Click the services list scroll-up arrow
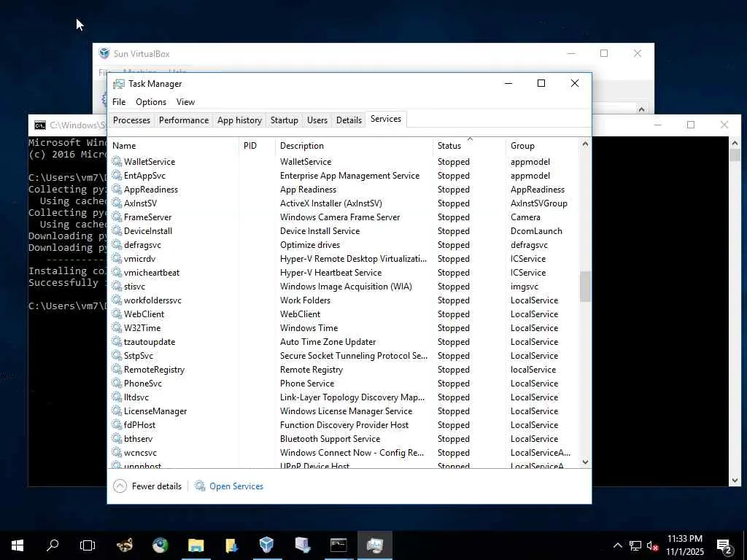Image resolution: width=747 pixels, height=560 pixels. (x=585, y=144)
